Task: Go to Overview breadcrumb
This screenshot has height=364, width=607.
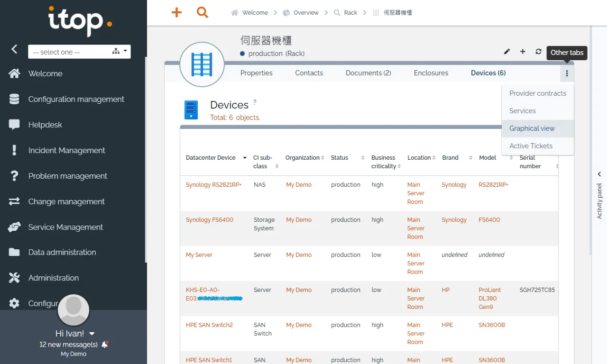Action: coord(301,13)
